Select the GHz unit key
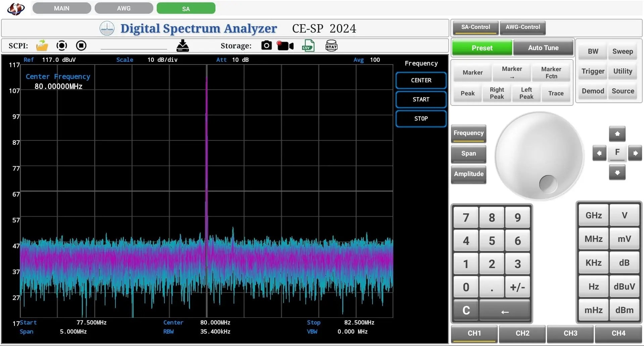The image size is (644, 346). [x=593, y=215]
